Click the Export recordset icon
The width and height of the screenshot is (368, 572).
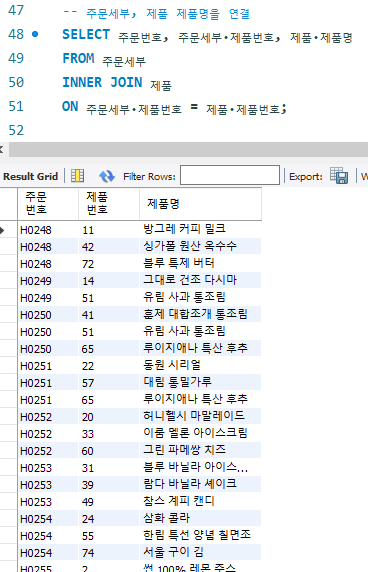pos(339,176)
